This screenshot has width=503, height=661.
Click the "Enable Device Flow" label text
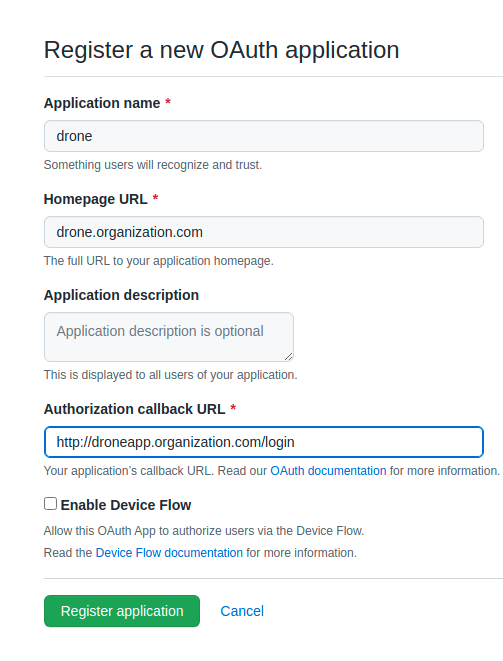pos(126,505)
